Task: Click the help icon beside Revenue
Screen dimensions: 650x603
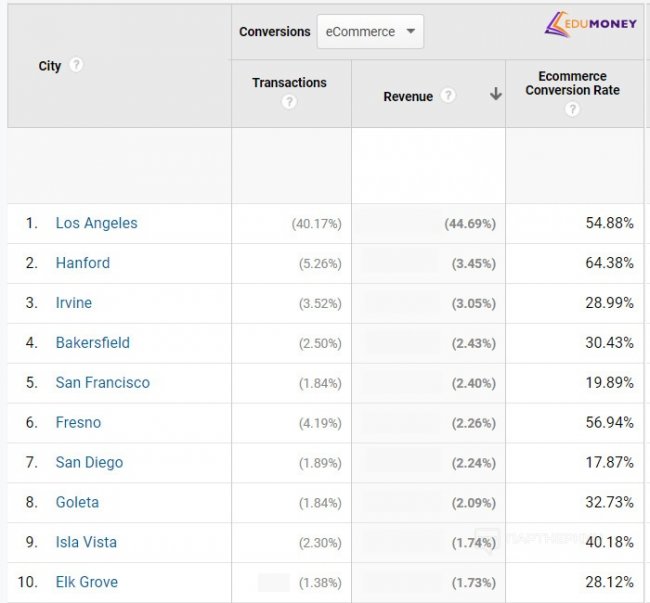Action: 448,96
